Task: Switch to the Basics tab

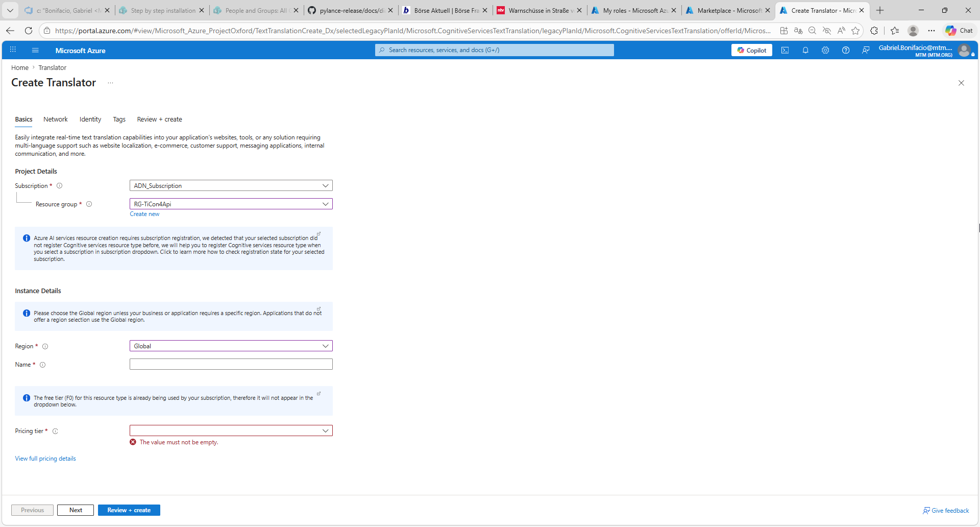Action: click(23, 119)
